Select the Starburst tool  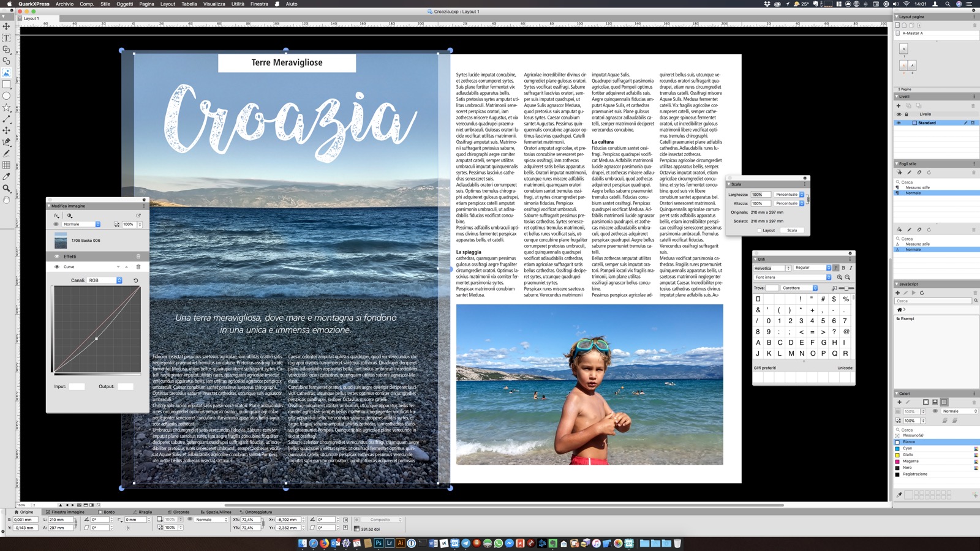(7, 107)
